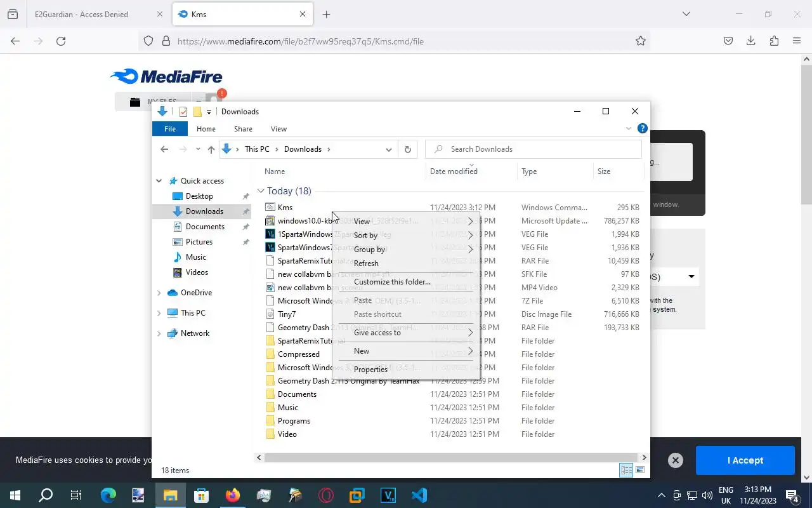Sort by Date modified column header
The width and height of the screenshot is (812, 508).
pyautogui.click(x=471, y=171)
